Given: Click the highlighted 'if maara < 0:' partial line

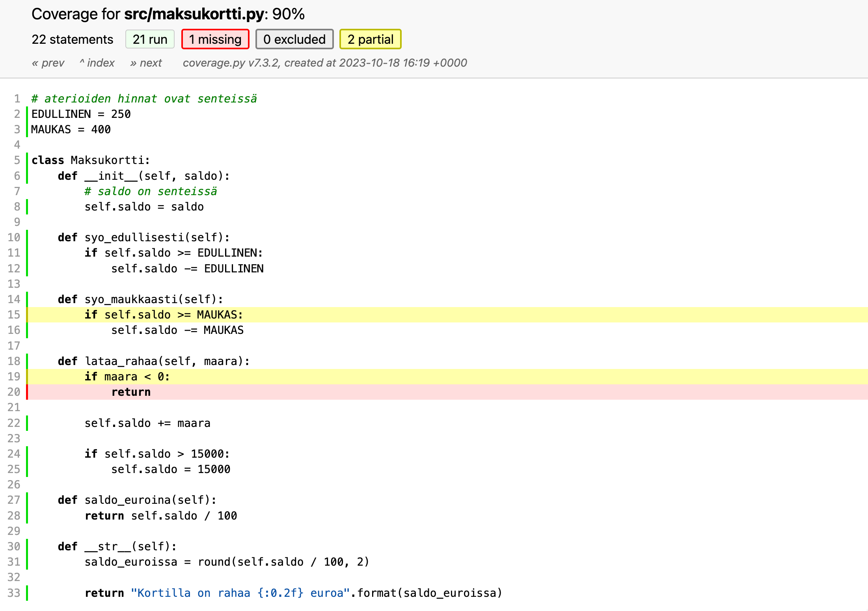Looking at the screenshot, I should point(127,376).
